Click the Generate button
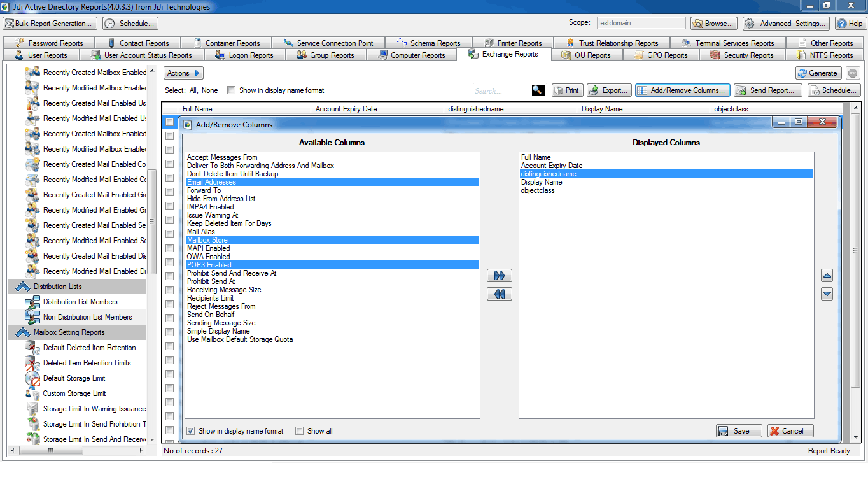This screenshot has height=489, width=868. click(x=818, y=73)
